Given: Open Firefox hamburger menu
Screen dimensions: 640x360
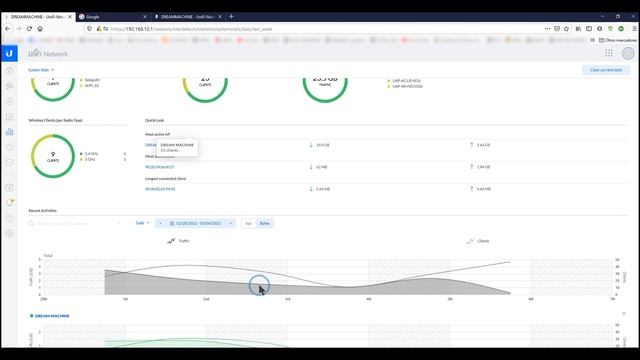Looking at the screenshot, I should (635, 29).
